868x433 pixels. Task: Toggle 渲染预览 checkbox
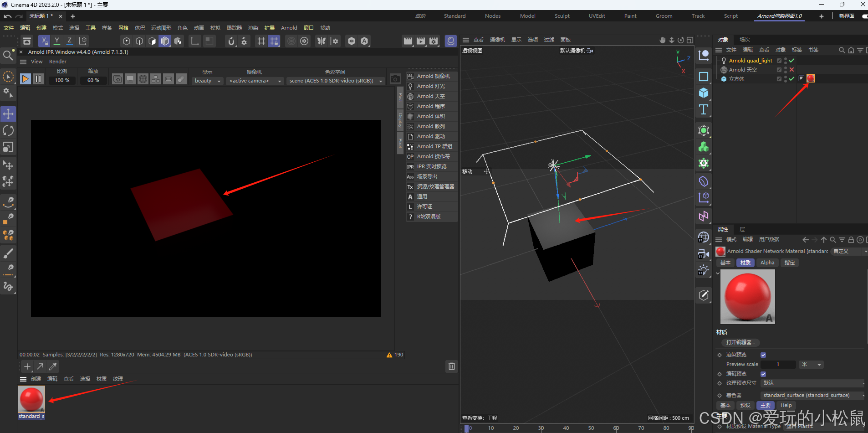(x=763, y=355)
